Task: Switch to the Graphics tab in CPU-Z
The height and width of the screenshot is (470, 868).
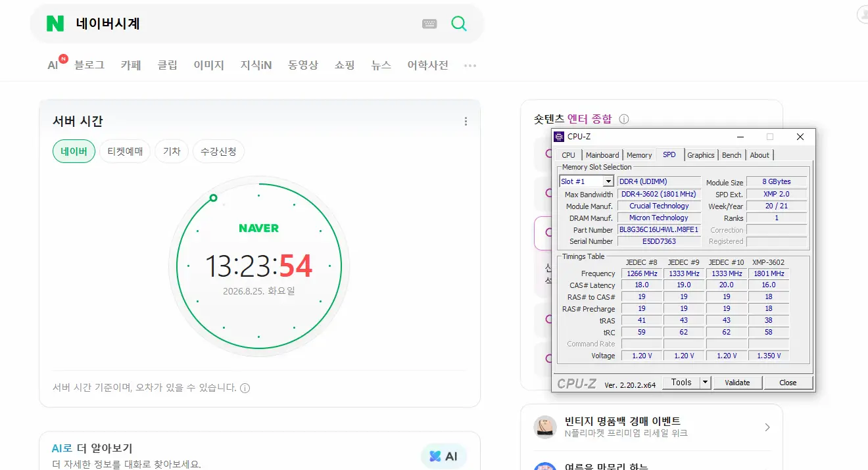Action: (x=701, y=155)
